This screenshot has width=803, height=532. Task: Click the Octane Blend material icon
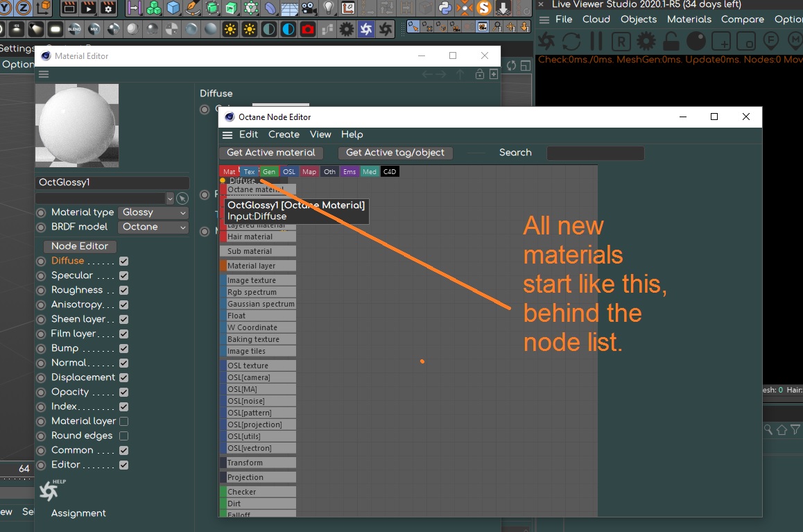tap(74, 28)
